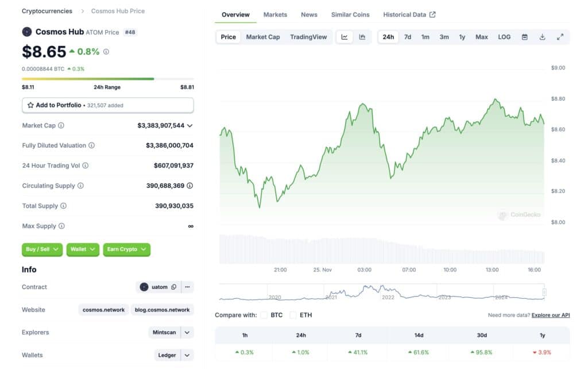
Task: Open the blog.cosmos.network link
Action: click(162, 310)
